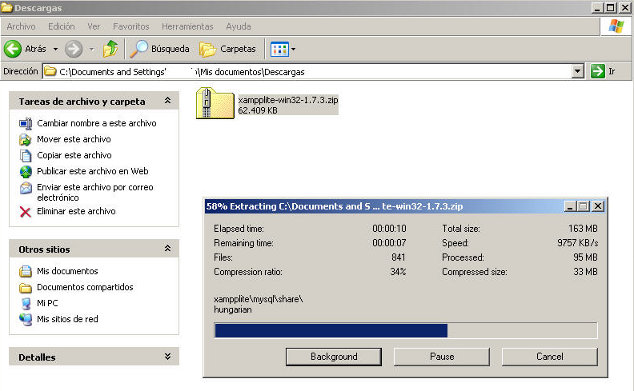Cancel the extraction
Image resolution: width=634 pixels, height=391 pixels.
pos(550,357)
